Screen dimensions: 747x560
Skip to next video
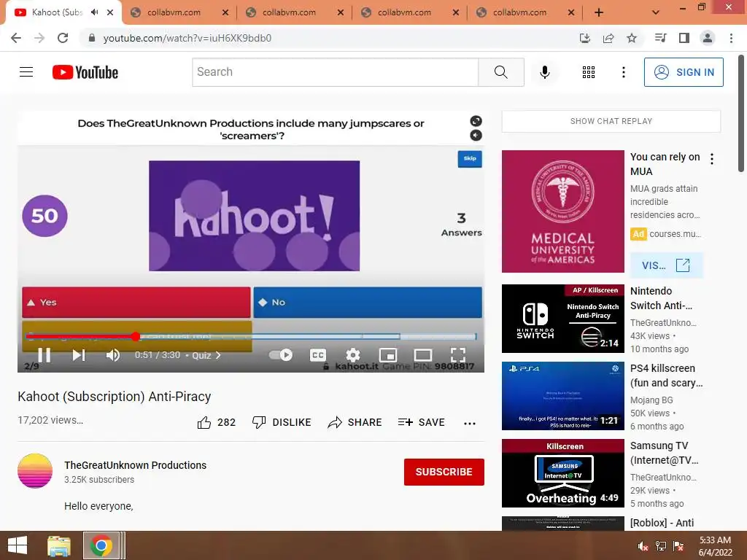pyautogui.click(x=79, y=355)
